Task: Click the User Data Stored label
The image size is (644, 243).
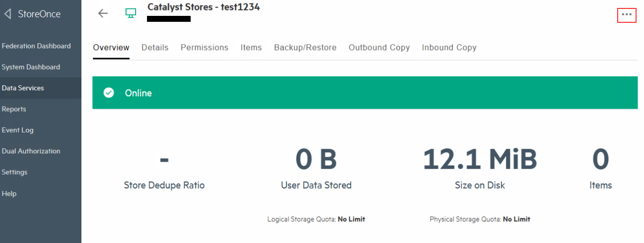Action: click(x=316, y=185)
